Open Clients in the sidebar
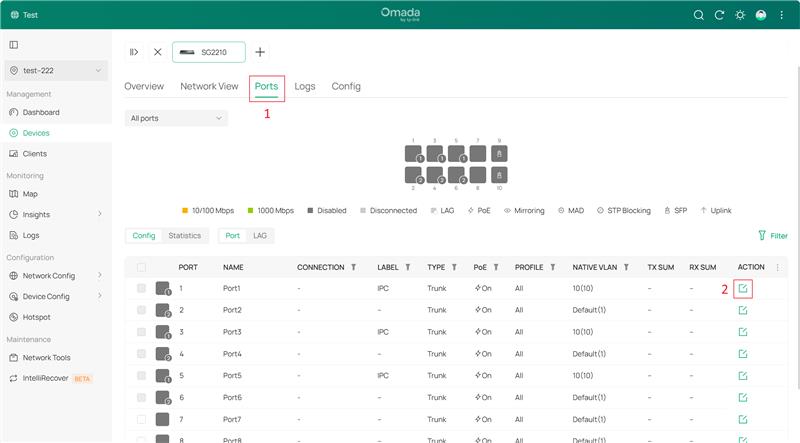The height and width of the screenshot is (443, 800). pyautogui.click(x=34, y=153)
